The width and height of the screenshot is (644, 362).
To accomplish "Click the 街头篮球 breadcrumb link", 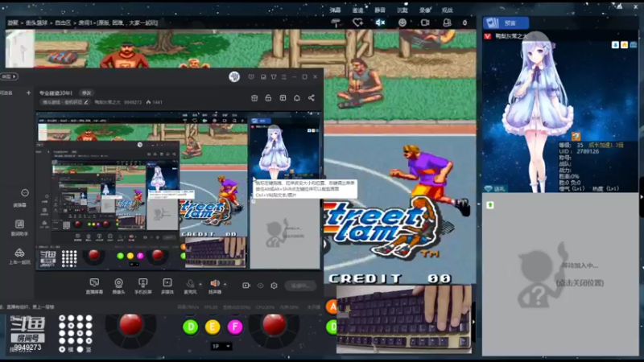I will click(x=36, y=23).
